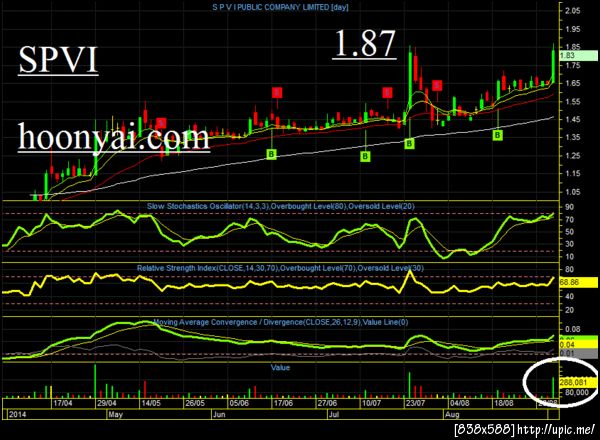
Task: Click the 2.05 price axis label
Action: tap(573, 10)
